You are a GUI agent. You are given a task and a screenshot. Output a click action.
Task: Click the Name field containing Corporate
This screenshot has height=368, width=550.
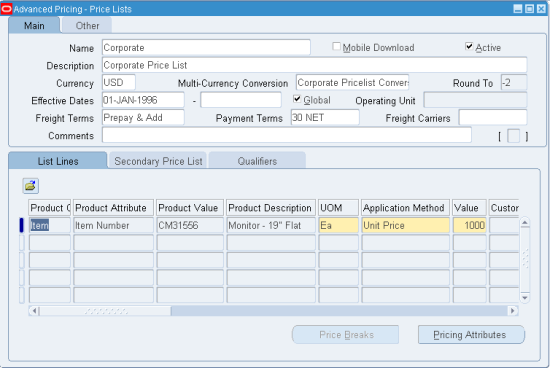coord(206,47)
